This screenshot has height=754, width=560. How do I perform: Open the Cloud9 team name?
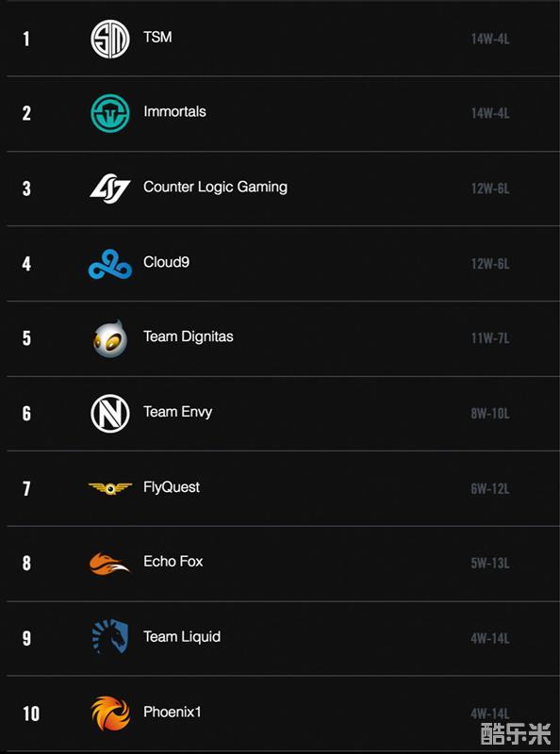[166, 262]
